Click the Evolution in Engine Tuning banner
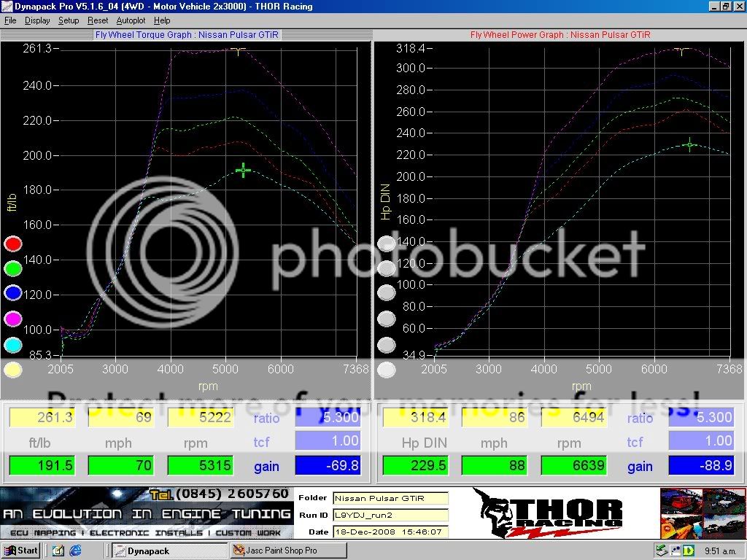 coord(147,513)
